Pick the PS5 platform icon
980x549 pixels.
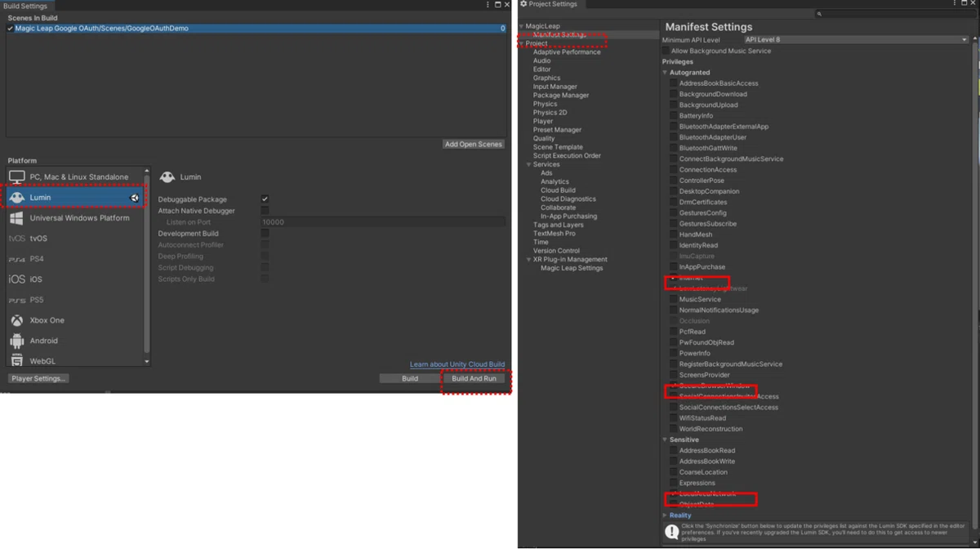pos(17,300)
